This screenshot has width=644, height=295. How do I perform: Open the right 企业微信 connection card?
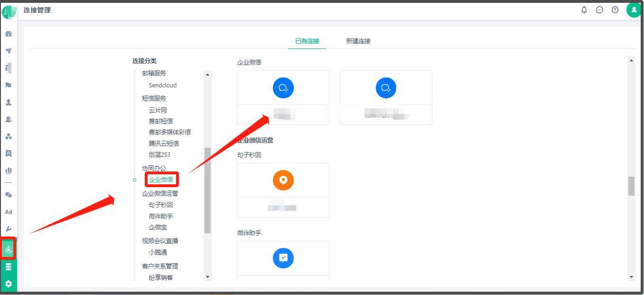[x=386, y=98]
